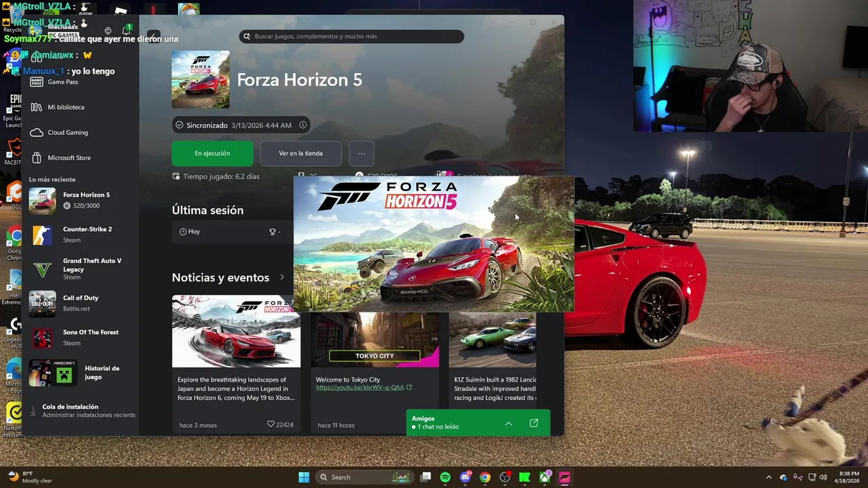Click the OneDrive cloud tray icon
This screenshot has width=868, height=488.
pos(783,477)
